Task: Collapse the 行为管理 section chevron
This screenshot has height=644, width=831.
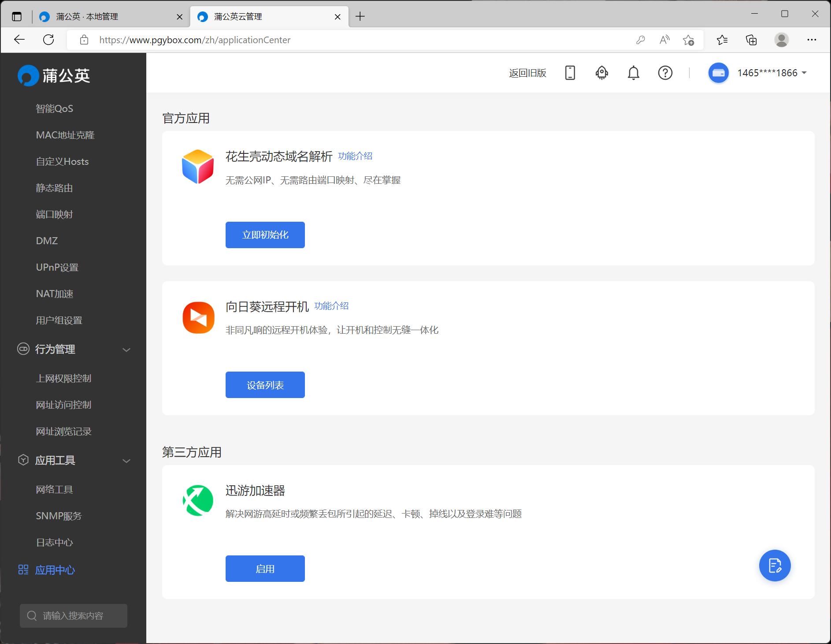Action: 127,350
